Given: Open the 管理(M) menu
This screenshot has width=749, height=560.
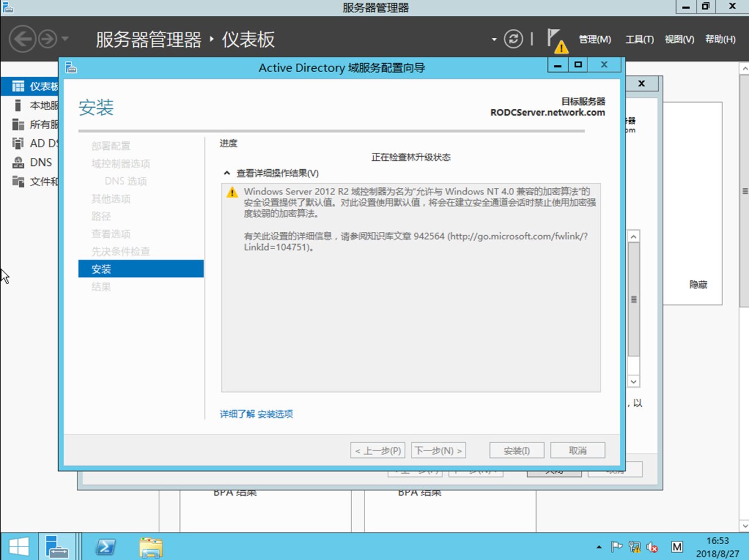Looking at the screenshot, I should point(595,39).
